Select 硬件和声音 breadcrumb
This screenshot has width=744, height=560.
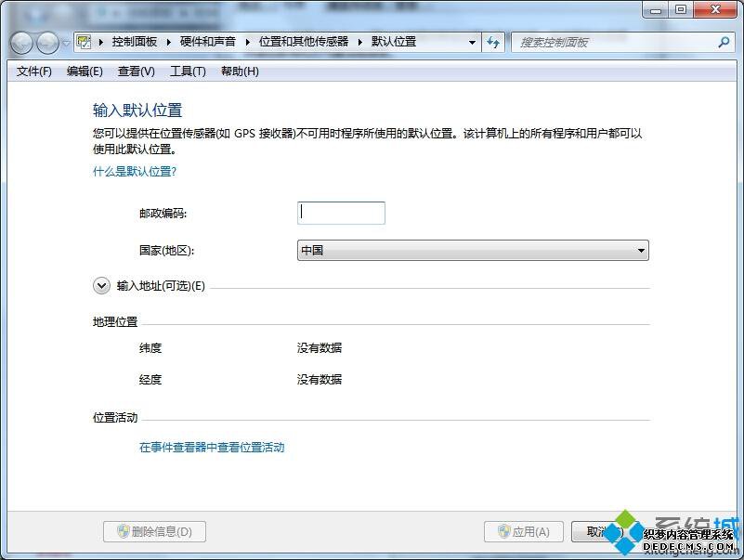(x=208, y=42)
